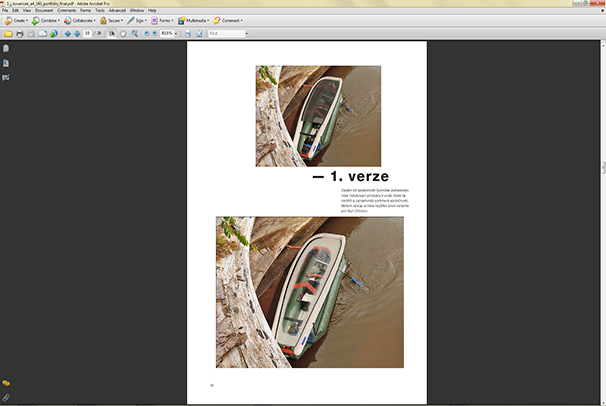Viewport: 606px width, 406px height.
Task: Open the Advanced menu
Action: tap(117, 9)
